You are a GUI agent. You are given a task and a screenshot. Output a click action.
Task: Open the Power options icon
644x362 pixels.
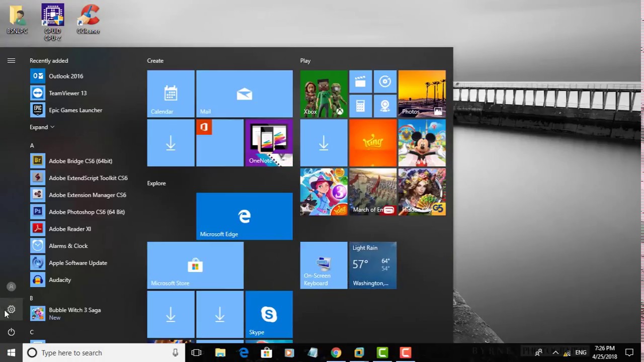(11, 332)
